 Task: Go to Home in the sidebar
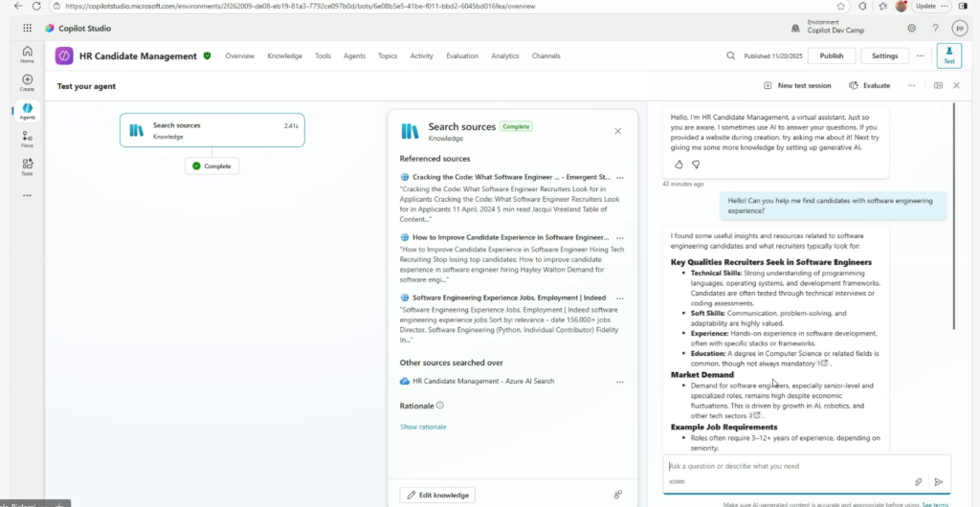(27, 55)
